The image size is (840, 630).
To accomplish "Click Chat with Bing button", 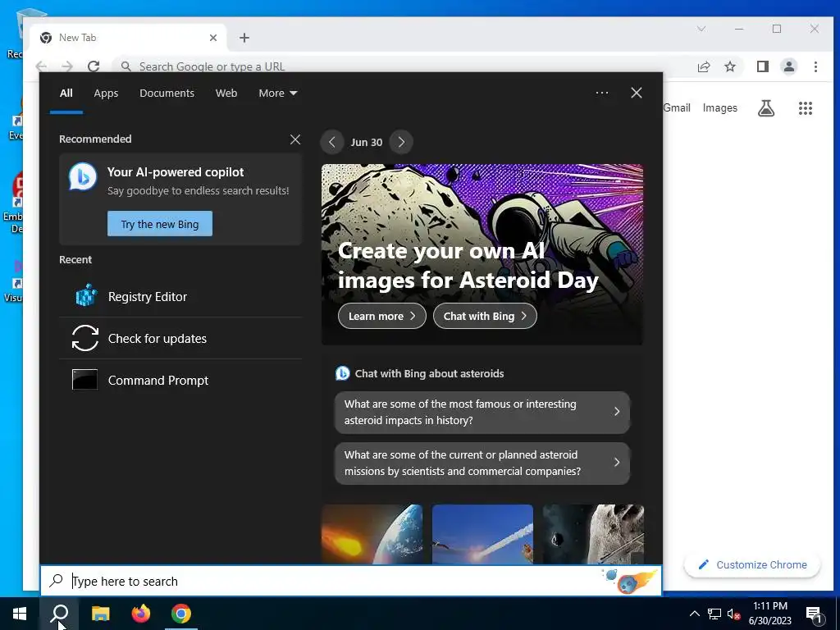I will [485, 316].
